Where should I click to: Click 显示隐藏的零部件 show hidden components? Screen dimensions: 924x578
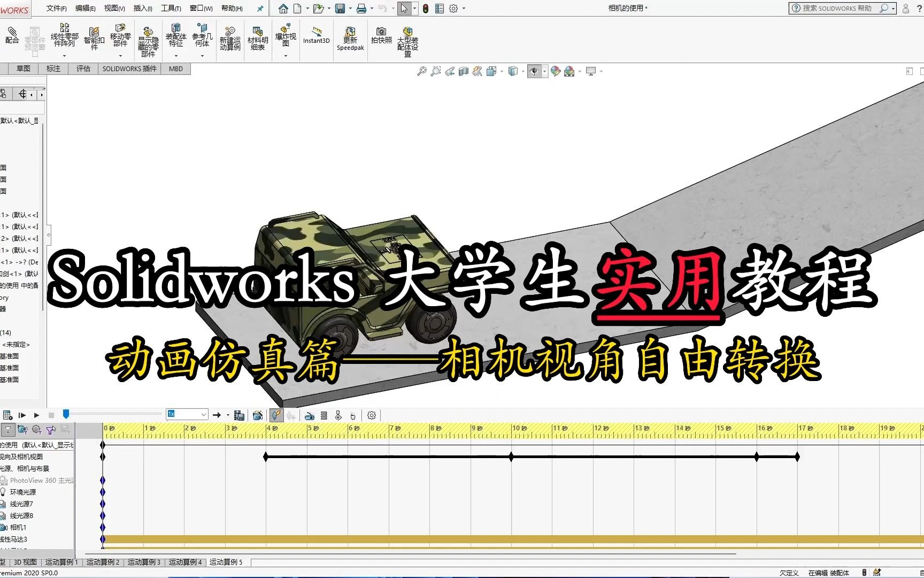click(148, 42)
